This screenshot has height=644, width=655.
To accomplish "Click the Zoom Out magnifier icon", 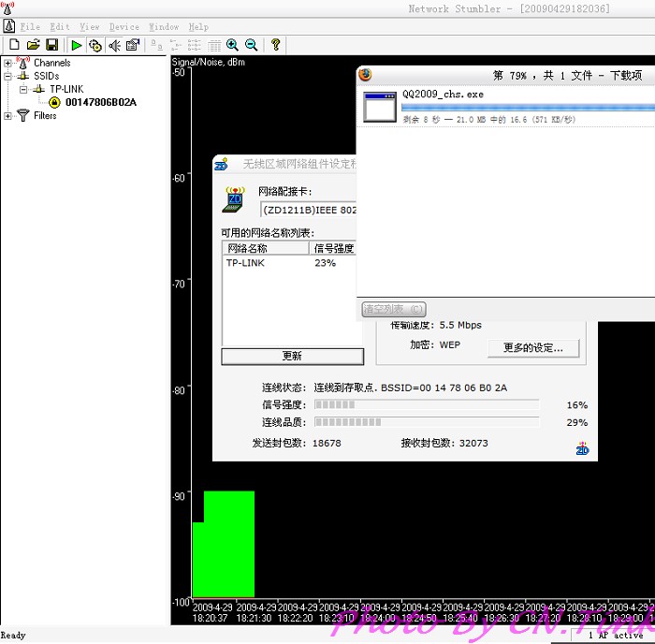I will [252, 44].
